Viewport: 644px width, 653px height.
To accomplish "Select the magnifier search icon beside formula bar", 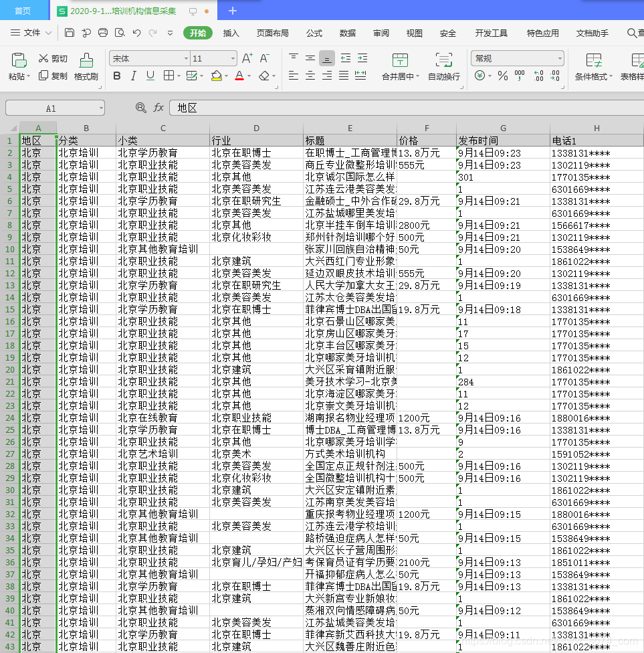I will point(140,108).
